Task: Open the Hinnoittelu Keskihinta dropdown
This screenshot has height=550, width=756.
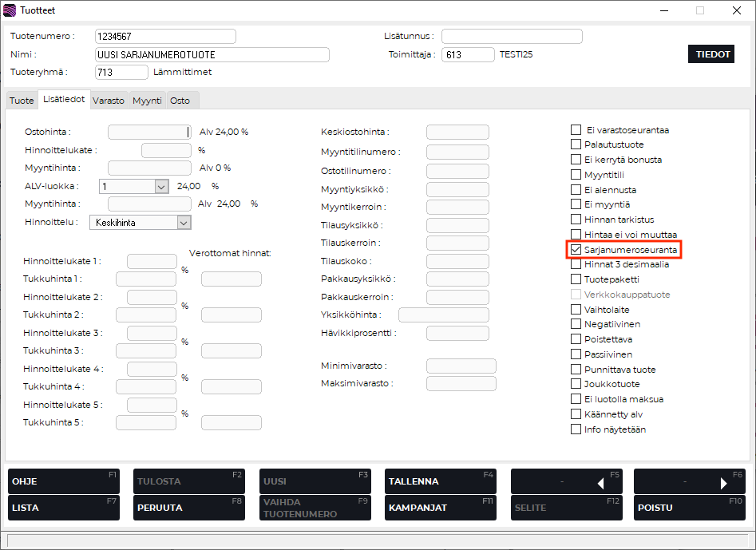Action: point(184,223)
